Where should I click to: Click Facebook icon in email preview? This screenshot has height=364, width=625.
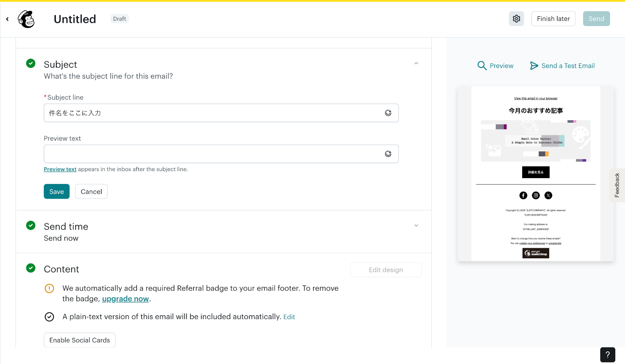[523, 195]
